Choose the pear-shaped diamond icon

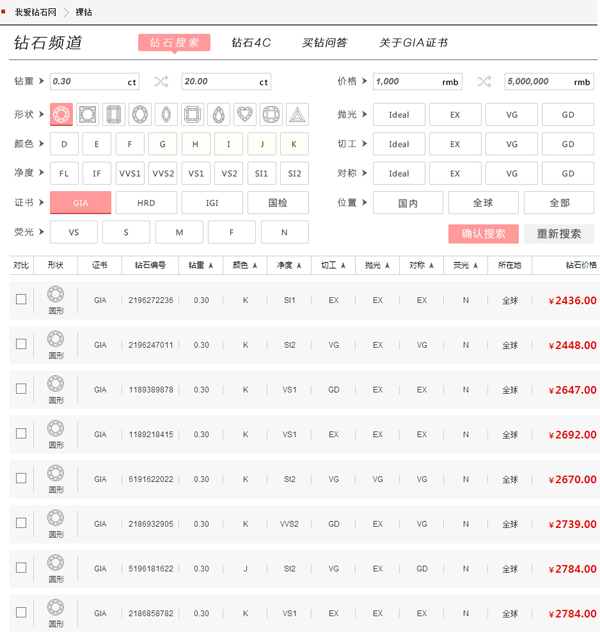click(x=219, y=114)
